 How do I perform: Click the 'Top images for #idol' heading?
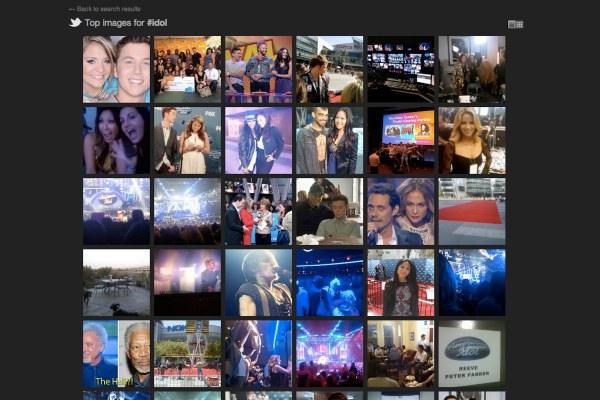[x=126, y=23]
